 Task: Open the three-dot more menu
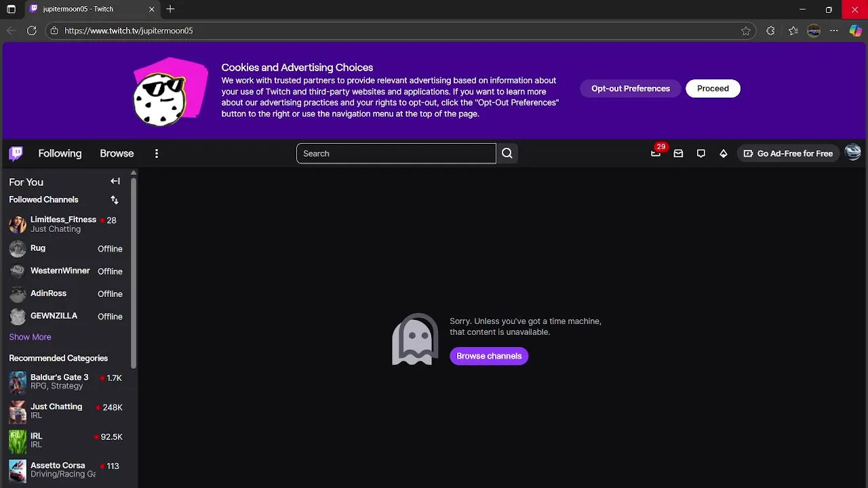click(x=157, y=153)
